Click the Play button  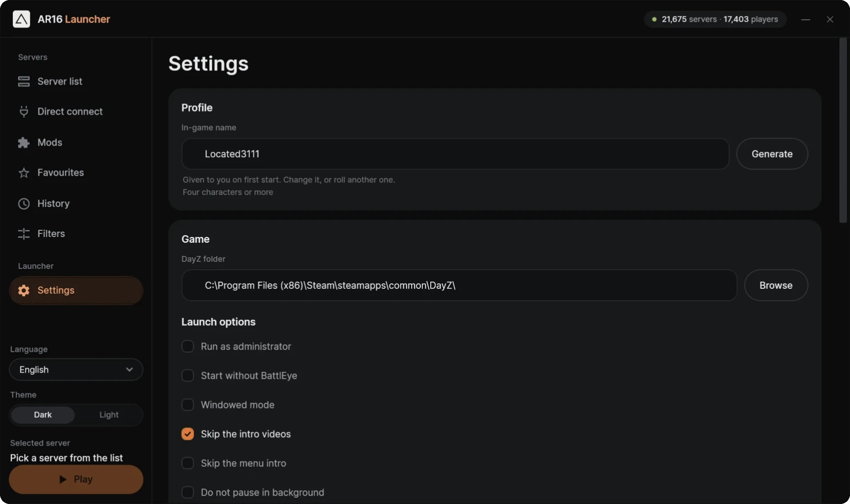[x=76, y=479]
